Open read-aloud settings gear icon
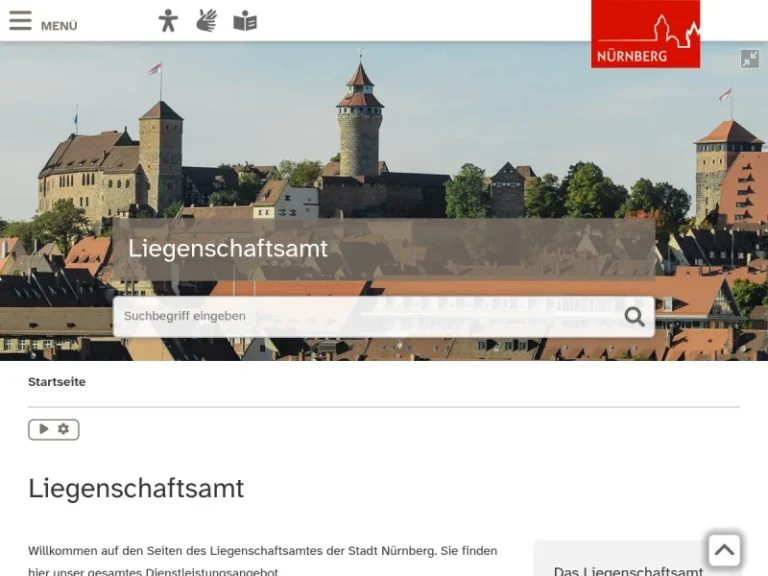Viewport: 768px width, 576px height. click(x=64, y=429)
